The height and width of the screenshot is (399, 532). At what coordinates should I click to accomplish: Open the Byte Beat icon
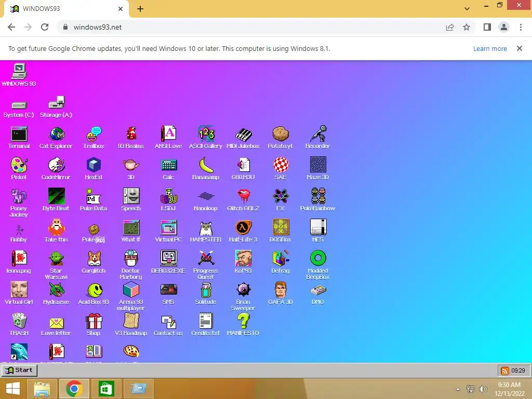(56, 200)
